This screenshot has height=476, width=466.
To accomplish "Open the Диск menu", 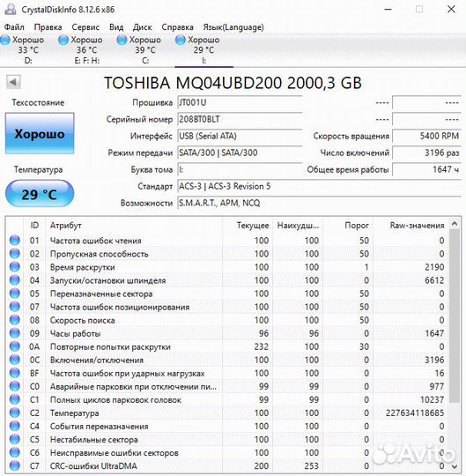I will click(143, 27).
